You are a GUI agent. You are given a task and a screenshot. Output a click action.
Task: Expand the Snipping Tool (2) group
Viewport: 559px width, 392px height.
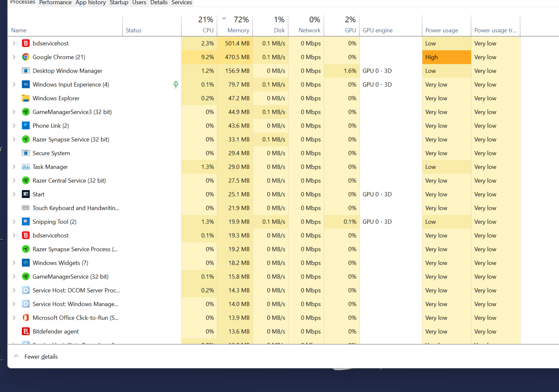coord(14,222)
